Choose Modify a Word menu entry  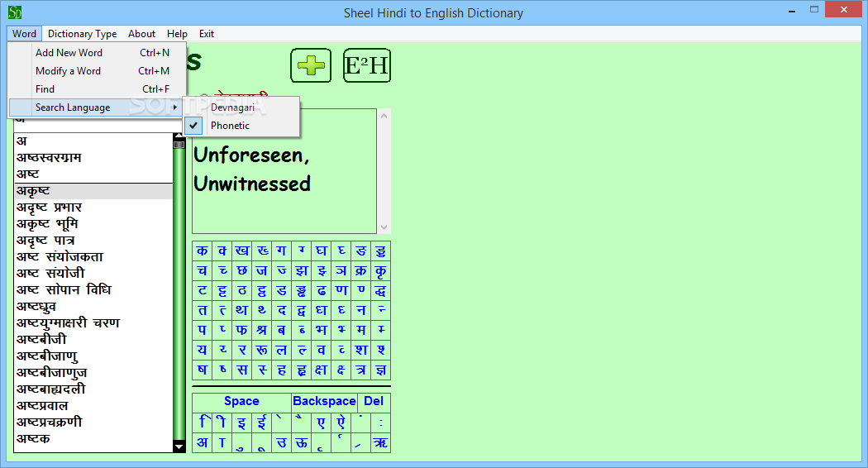click(97, 71)
